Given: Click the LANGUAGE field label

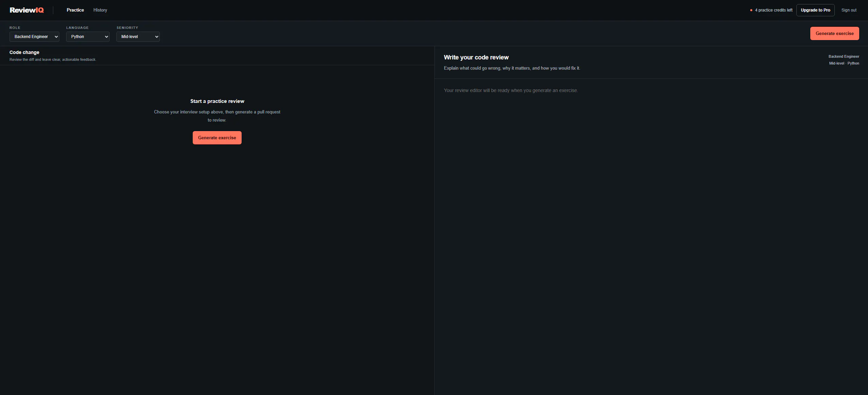Looking at the screenshot, I should [x=77, y=28].
